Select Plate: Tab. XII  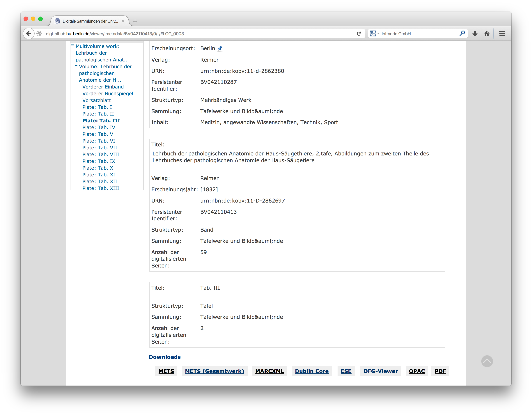pyautogui.click(x=100, y=182)
